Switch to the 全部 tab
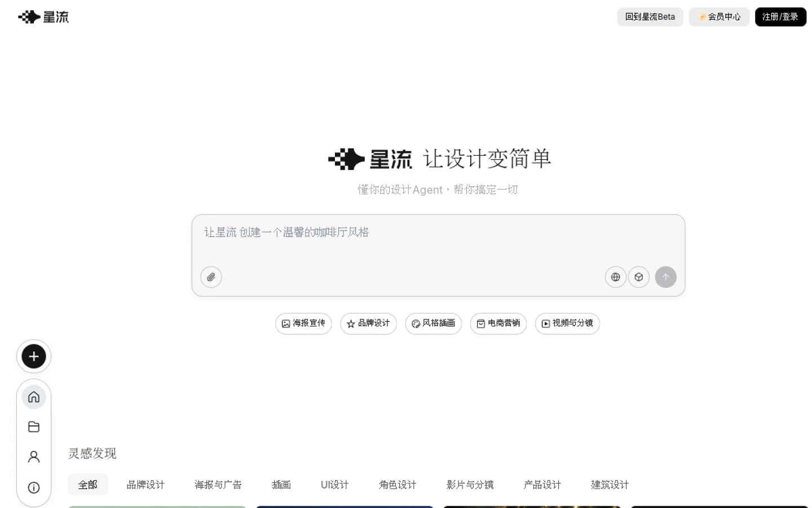Screen dimensions: 812x508 point(88,485)
